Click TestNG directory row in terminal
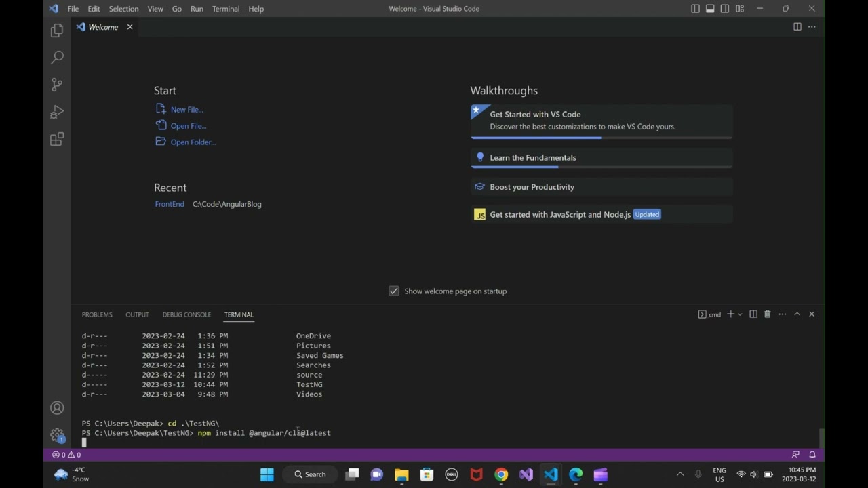Image resolution: width=868 pixels, height=488 pixels. (202, 384)
